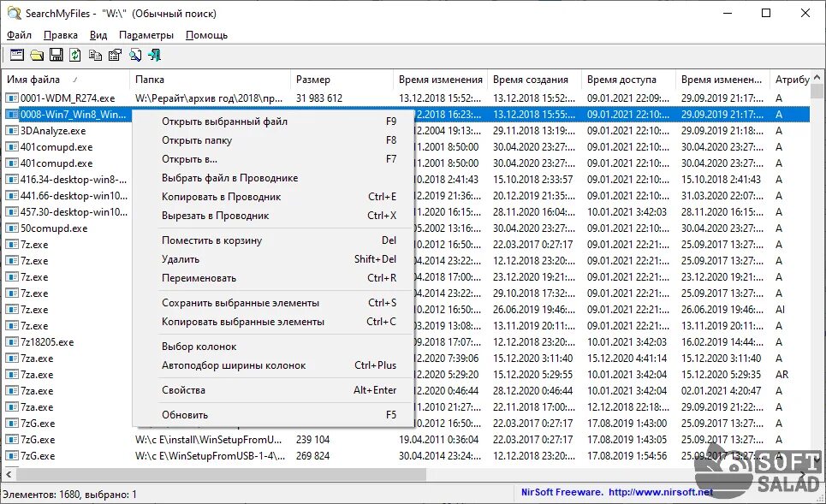Sort by the Время создания column header
Image resolution: width=826 pixels, height=504 pixels.
click(x=534, y=80)
